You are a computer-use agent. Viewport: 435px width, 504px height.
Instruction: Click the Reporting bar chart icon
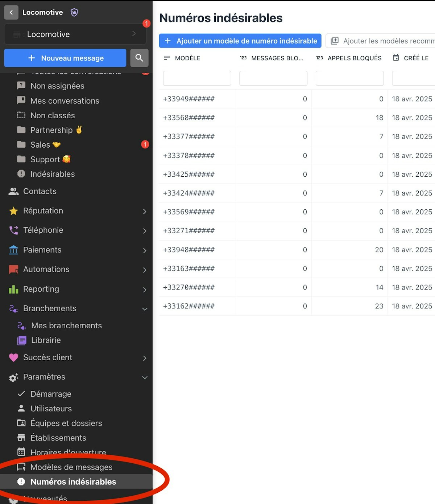click(x=13, y=289)
